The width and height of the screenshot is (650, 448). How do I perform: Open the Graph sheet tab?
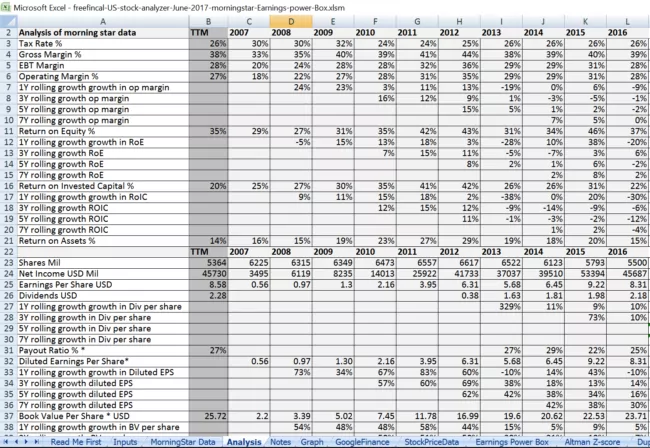[x=312, y=441]
